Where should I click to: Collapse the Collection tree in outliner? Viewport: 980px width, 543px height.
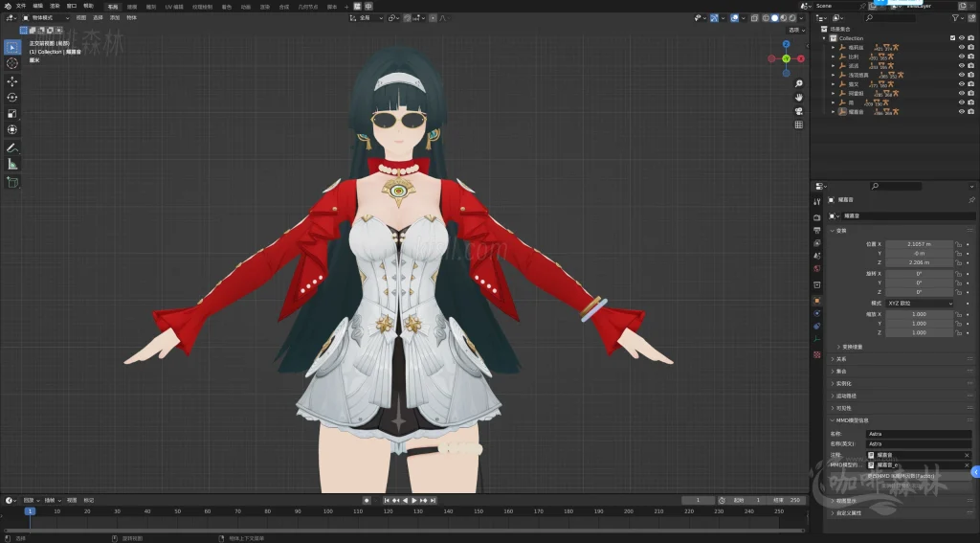click(825, 38)
